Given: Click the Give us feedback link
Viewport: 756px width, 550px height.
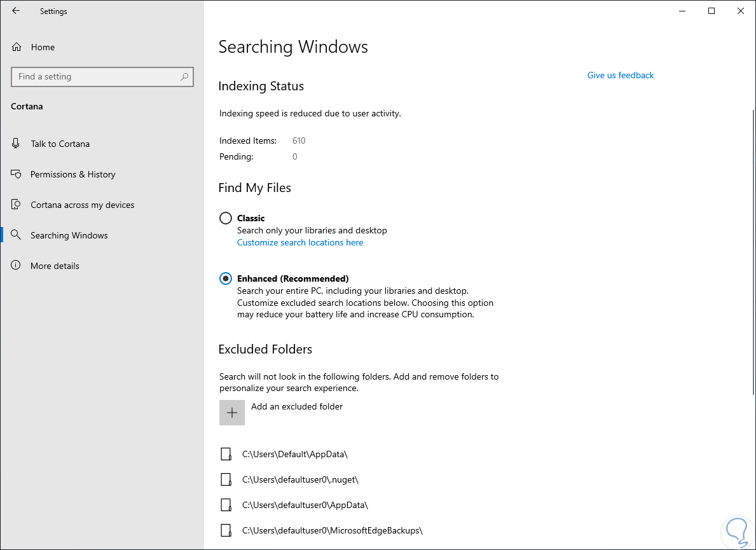Looking at the screenshot, I should point(621,75).
